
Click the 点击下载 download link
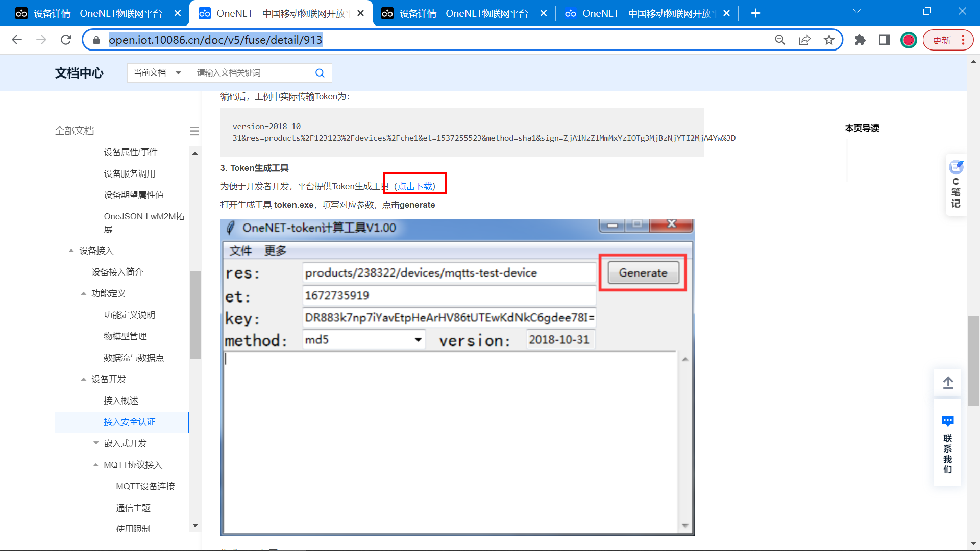(415, 186)
